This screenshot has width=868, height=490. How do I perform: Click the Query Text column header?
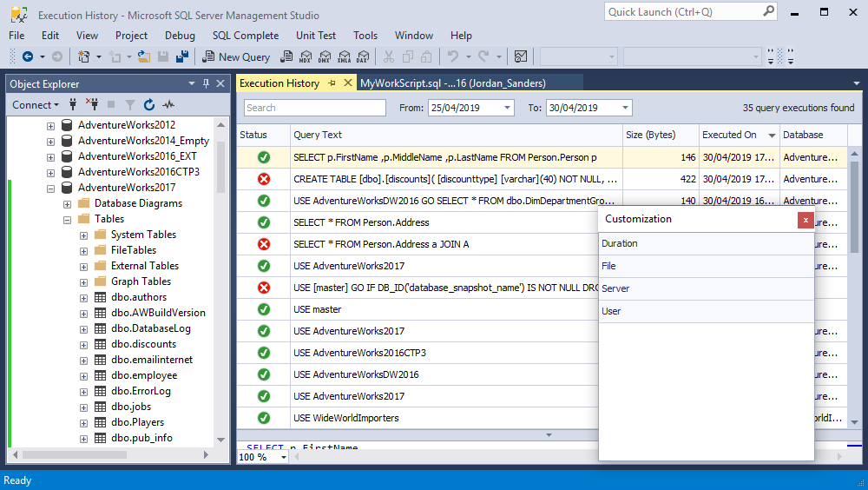click(457, 135)
